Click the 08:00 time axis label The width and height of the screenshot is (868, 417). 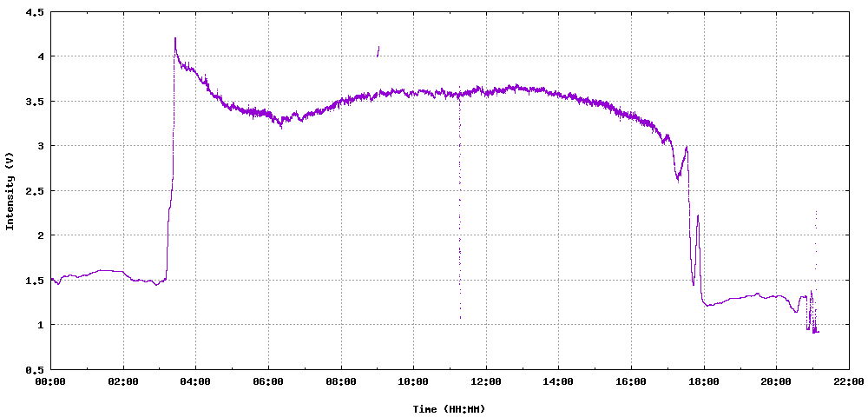tap(340, 381)
